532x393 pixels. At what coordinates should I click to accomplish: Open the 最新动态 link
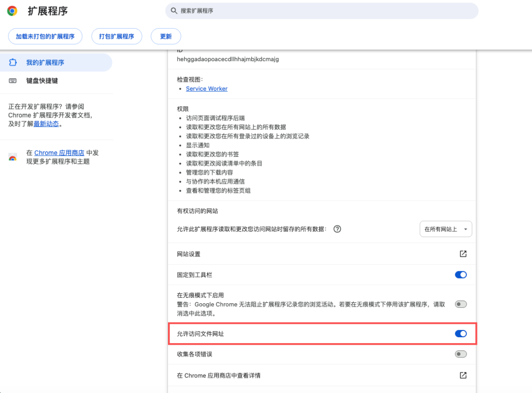(x=46, y=124)
